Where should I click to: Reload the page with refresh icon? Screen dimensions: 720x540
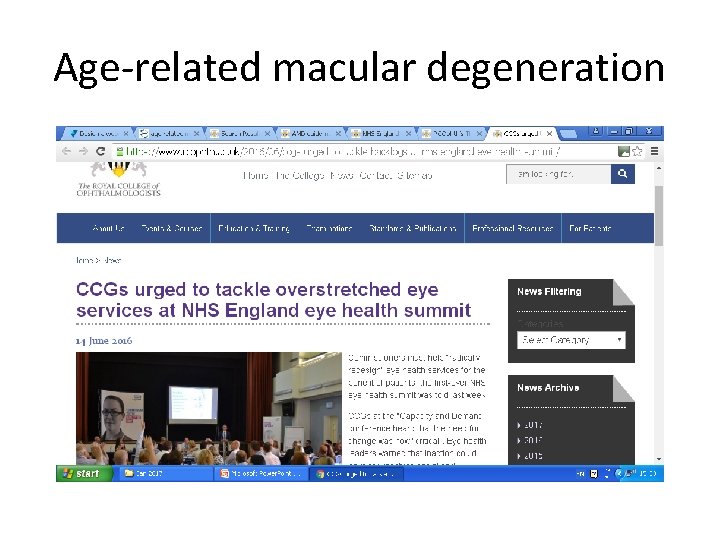[x=101, y=151]
